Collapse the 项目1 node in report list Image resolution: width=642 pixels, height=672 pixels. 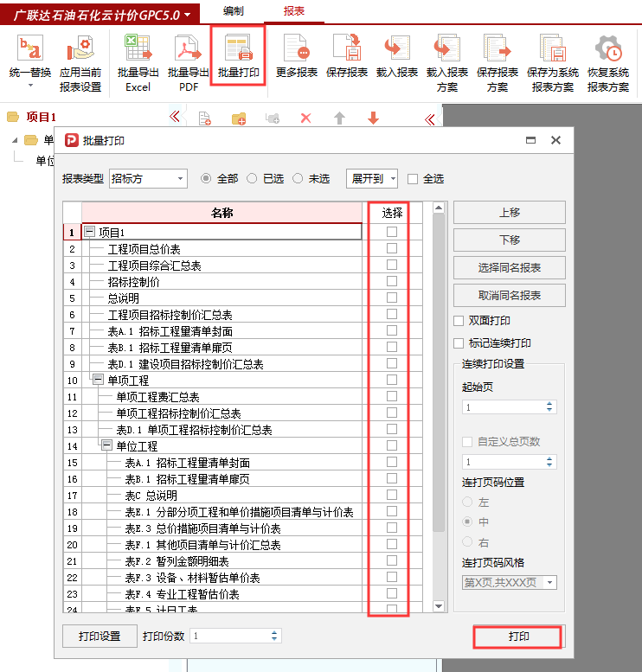[x=89, y=232]
